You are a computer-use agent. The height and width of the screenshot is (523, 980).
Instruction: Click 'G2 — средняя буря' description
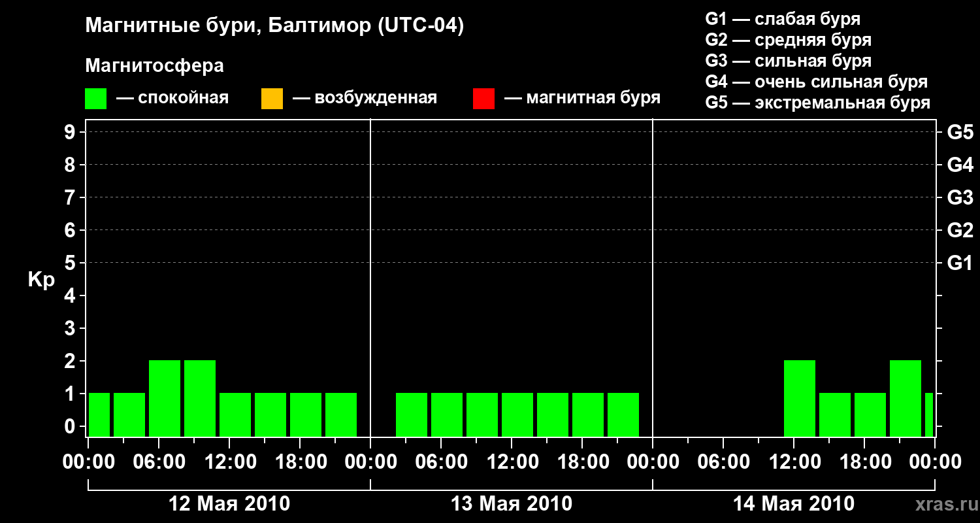coord(789,39)
